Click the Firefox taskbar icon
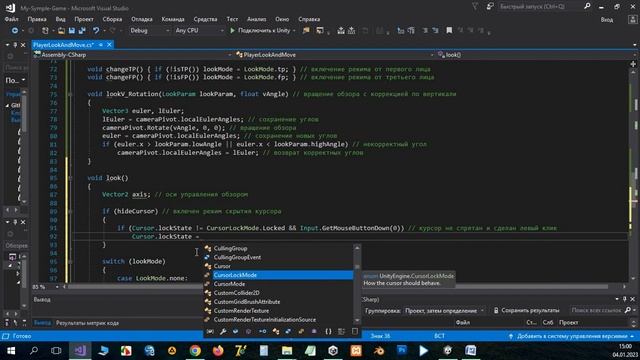Image resolution: width=640 pixels, height=360 pixels. [x=218, y=351]
